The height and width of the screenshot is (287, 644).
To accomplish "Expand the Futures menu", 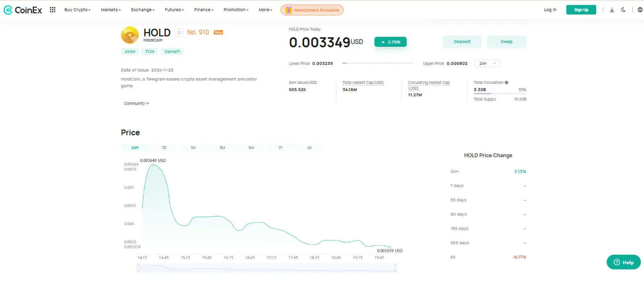I will point(174,10).
